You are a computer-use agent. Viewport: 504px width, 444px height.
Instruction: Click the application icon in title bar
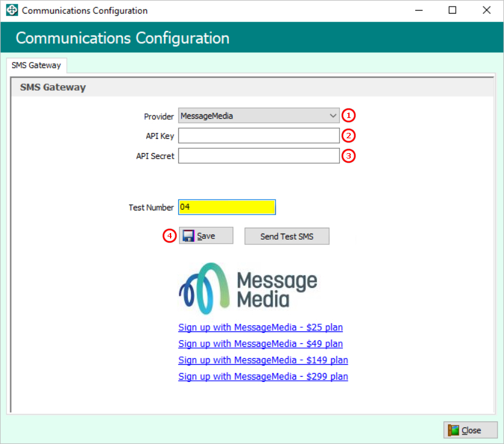(x=12, y=10)
